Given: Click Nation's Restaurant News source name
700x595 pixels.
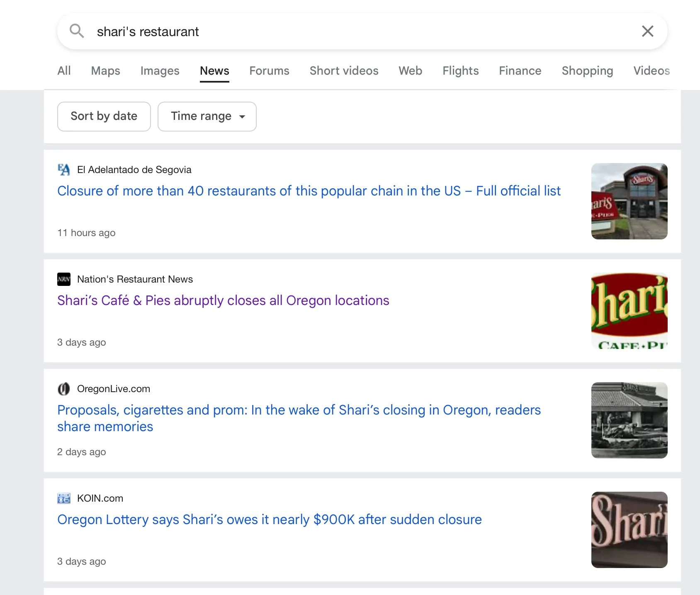Looking at the screenshot, I should [x=135, y=279].
